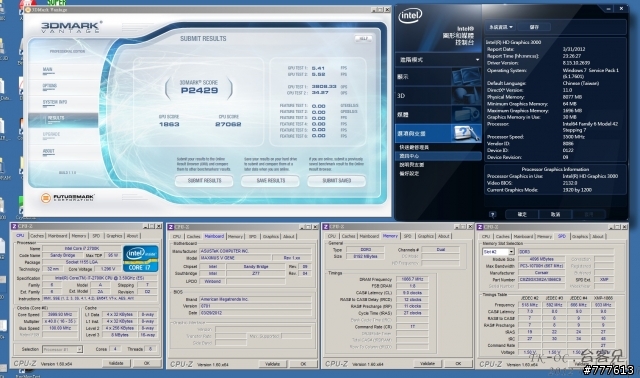The height and width of the screenshot is (378, 640).
Task: Click the Intel Core i7 logo in CPU-Z
Action: point(140,258)
